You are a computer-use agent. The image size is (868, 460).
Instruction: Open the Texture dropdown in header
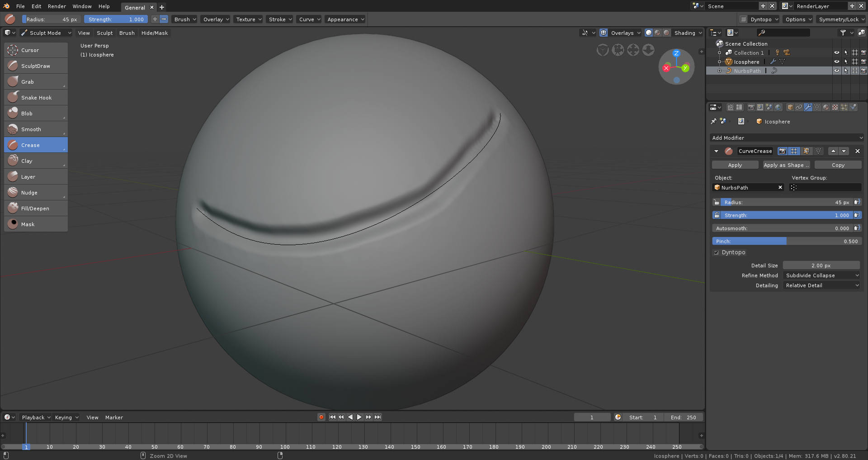pos(248,19)
